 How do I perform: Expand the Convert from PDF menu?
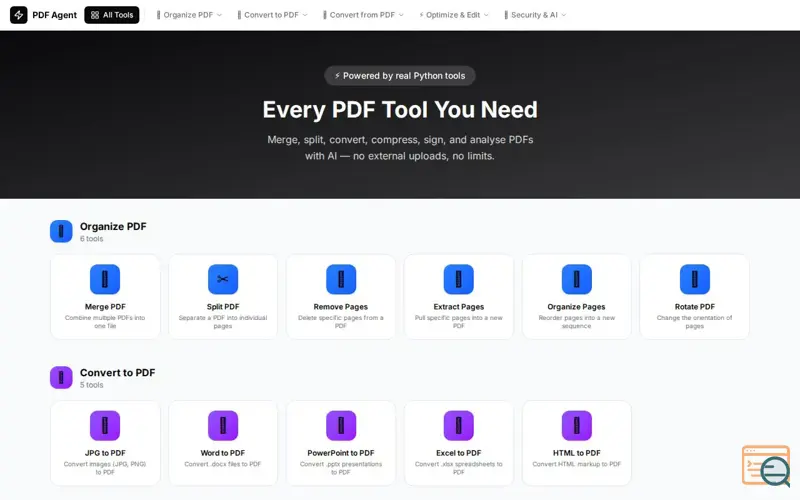363,15
